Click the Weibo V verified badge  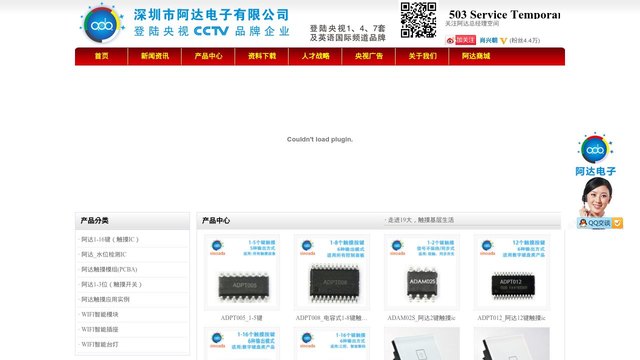pyautogui.click(x=503, y=40)
